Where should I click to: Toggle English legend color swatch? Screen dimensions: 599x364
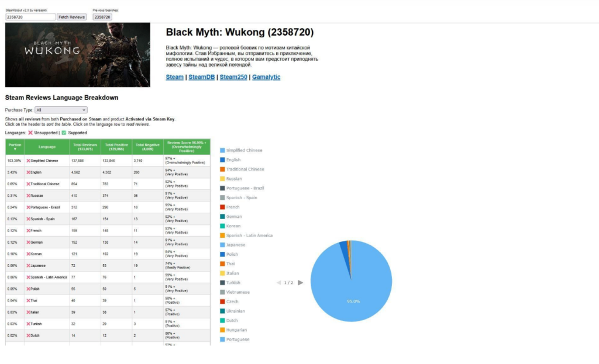222,160
